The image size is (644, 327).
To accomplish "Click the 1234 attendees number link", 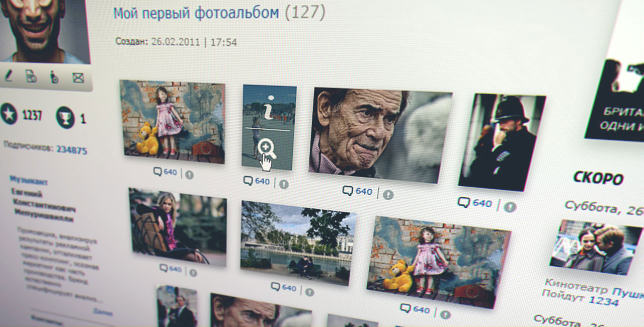I will point(604,301).
